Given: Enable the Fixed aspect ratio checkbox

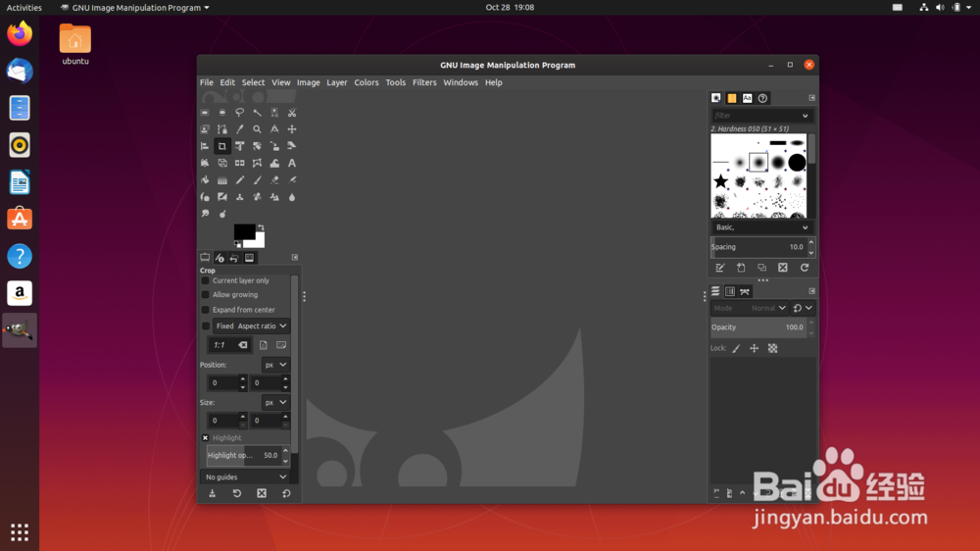Looking at the screenshot, I should (206, 326).
